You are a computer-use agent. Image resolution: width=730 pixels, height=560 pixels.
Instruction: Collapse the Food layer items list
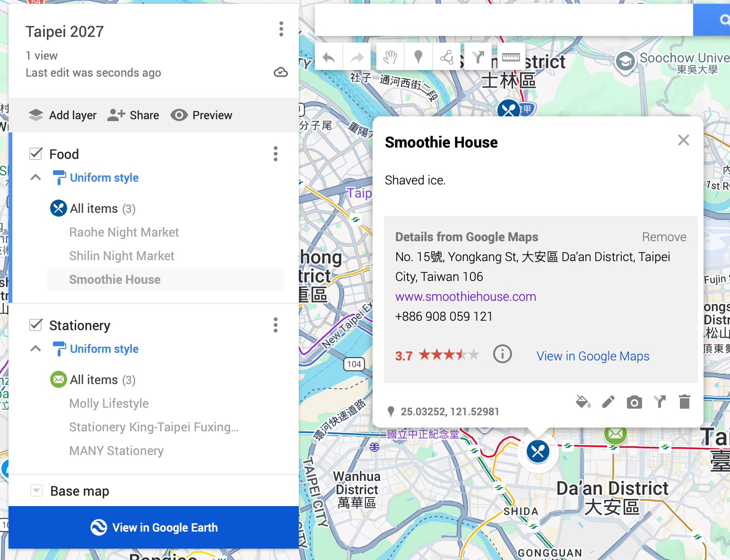[35, 177]
